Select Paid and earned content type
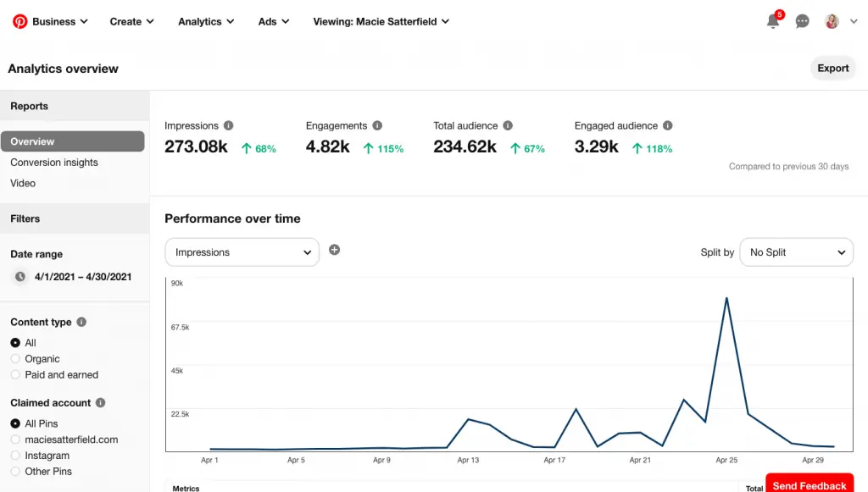 [15, 375]
